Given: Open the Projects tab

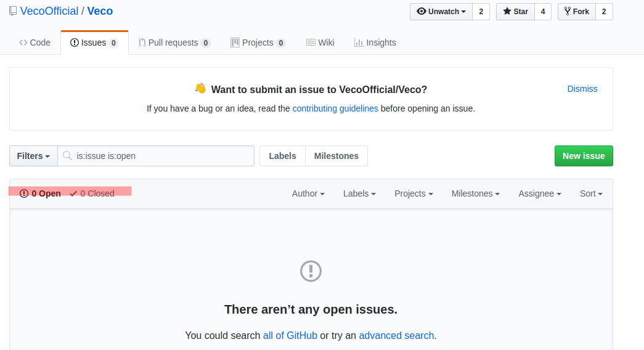Looking at the screenshot, I should pyautogui.click(x=258, y=43).
